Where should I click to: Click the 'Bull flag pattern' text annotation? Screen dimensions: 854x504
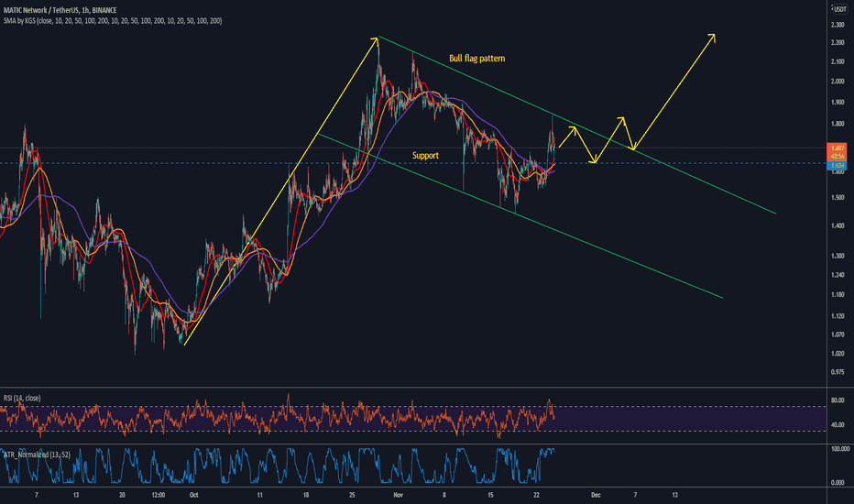[477, 59]
